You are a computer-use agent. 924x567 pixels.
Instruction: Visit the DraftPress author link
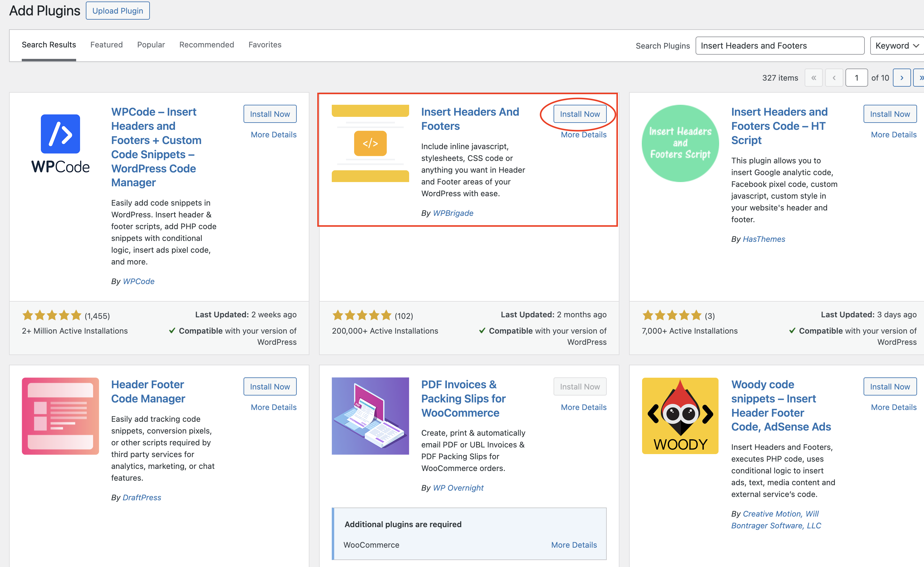(141, 497)
